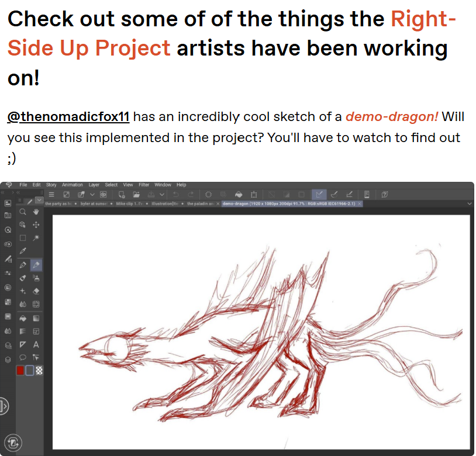Select the Auto Select magic wand tool
The height and width of the screenshot is (456, 476).
pos(36,238)
